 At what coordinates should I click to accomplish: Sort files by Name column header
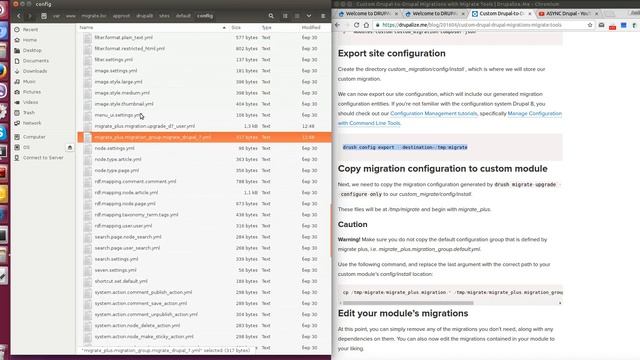152,27
